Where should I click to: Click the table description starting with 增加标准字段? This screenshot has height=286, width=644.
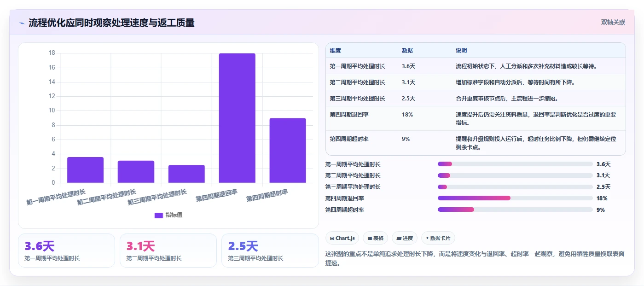pyautogui.click(x=516, y=82)
